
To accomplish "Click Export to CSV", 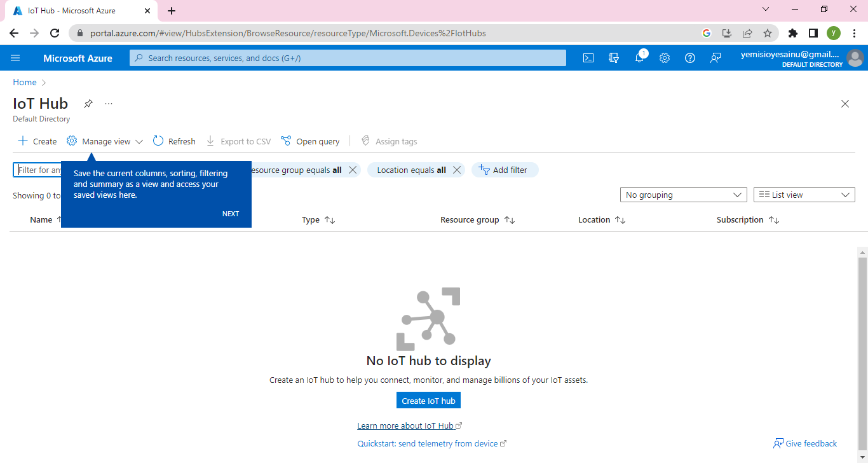I will pyautogui.click(x=238, y=141).
